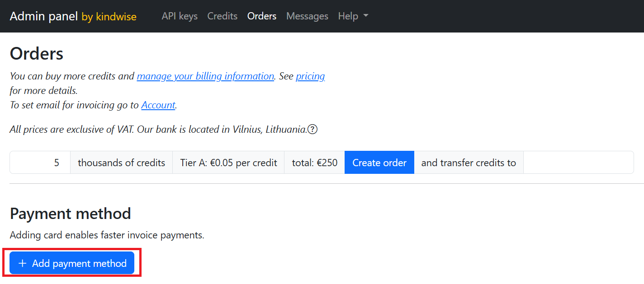Click the credits quantity input showing 5

tap(40, 163)
